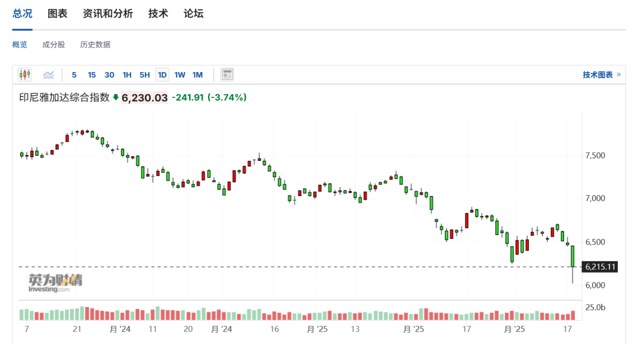644x344 pixels.
Task: Open the 图表 tab
Action: (57, 14)
